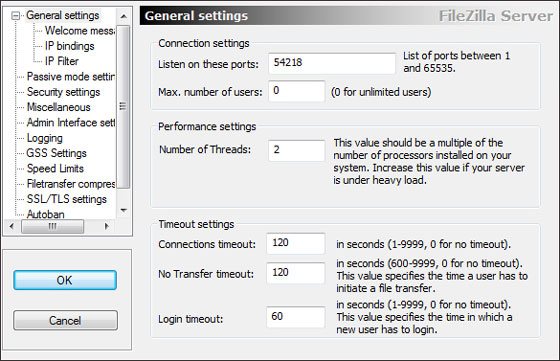Open the IP bindings page
560x361 pixels.
coord(70,46)
